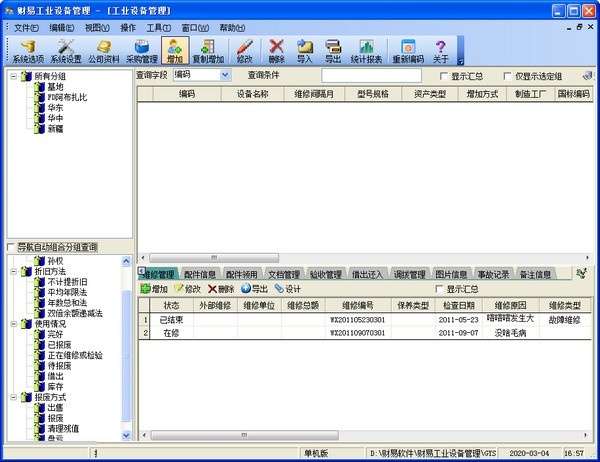Image resolution: width=600 pixels, height=462 pixels.
Task: Switch to 验收管理 tab
Action: pyautogui.click(x=326, y=274)
